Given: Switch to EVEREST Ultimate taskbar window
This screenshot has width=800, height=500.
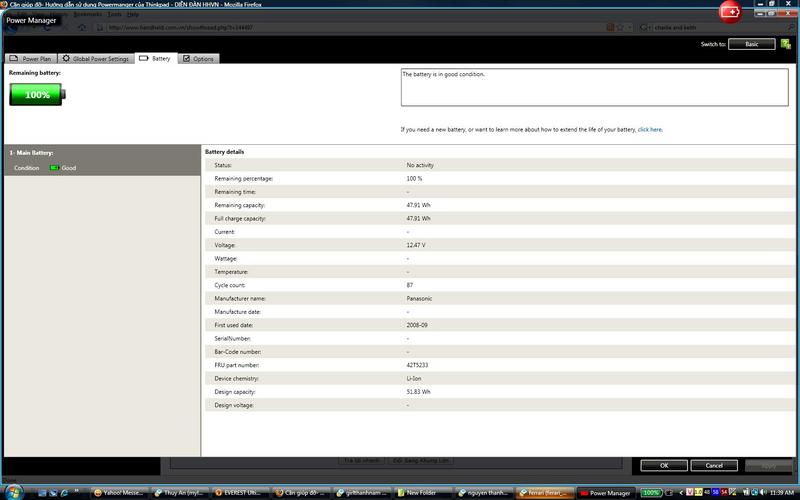Looking at the screenshot, I should pos(242,493).
